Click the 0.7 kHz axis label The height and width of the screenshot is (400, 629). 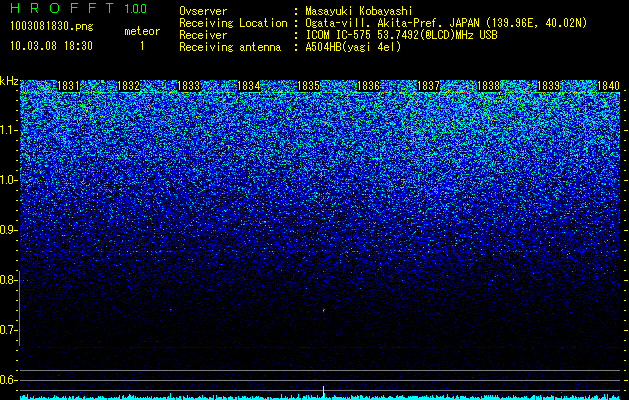[7, 330]
